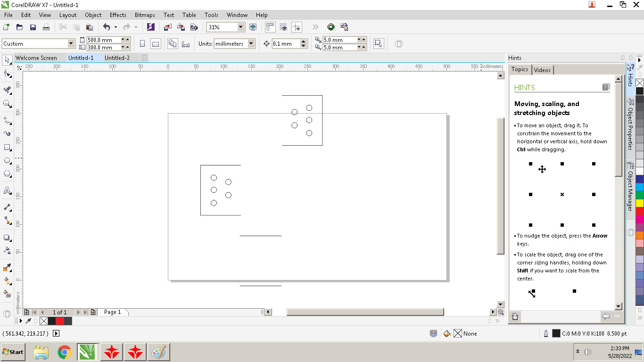Select the Interactive Fill tool
644x362 pixels.
7,281
